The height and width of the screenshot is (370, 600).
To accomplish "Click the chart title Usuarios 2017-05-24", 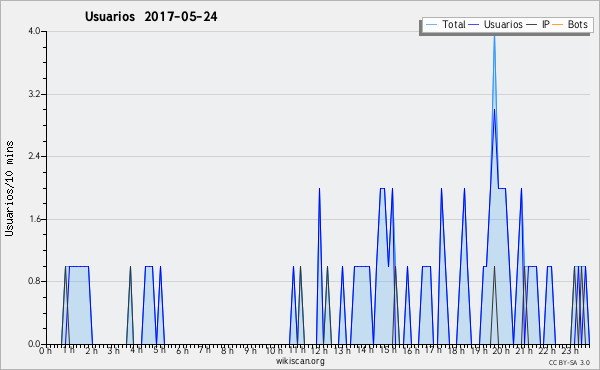I will point(151,16).
